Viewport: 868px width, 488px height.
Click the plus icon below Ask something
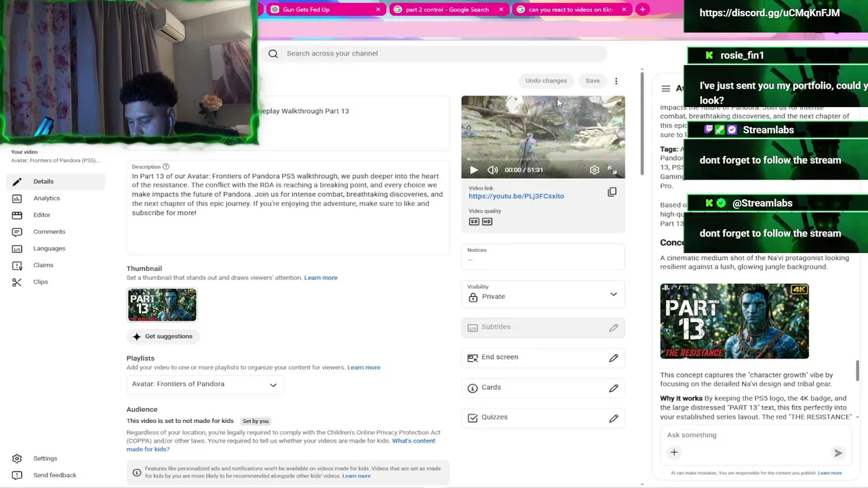[x=674, y=452]
